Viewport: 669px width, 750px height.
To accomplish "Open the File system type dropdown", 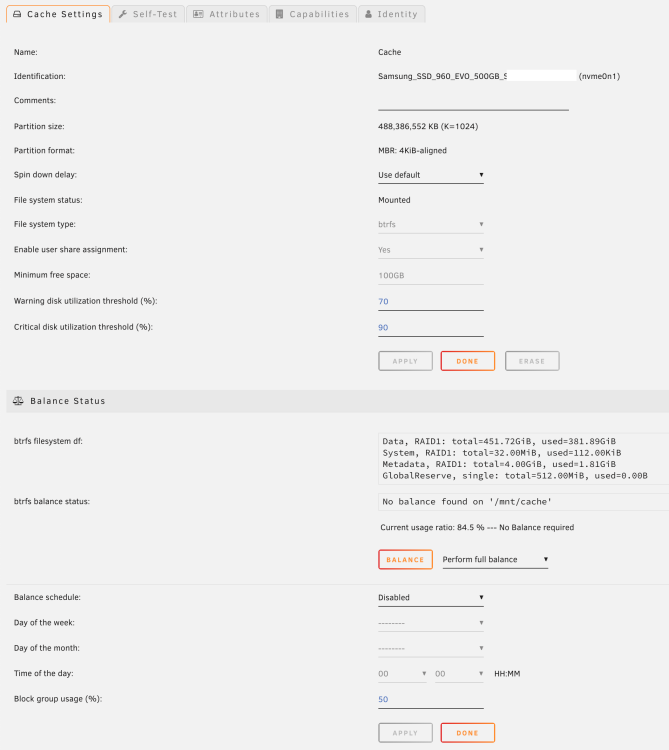I will pos(431,224).
